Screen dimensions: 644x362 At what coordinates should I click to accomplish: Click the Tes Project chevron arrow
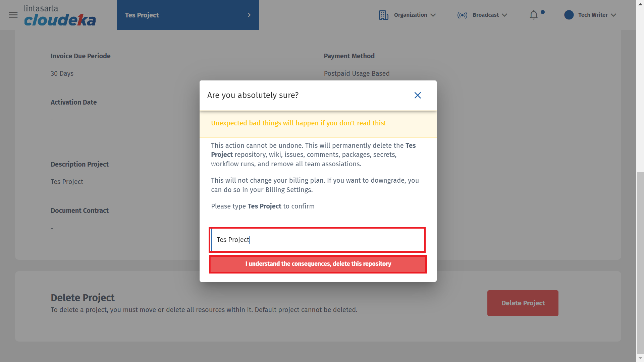249,15
